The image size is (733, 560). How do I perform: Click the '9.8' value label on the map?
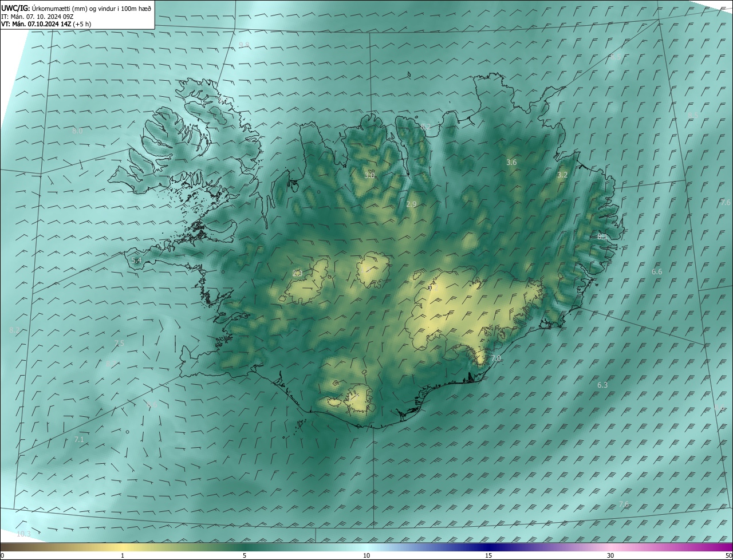pos(244,45)
